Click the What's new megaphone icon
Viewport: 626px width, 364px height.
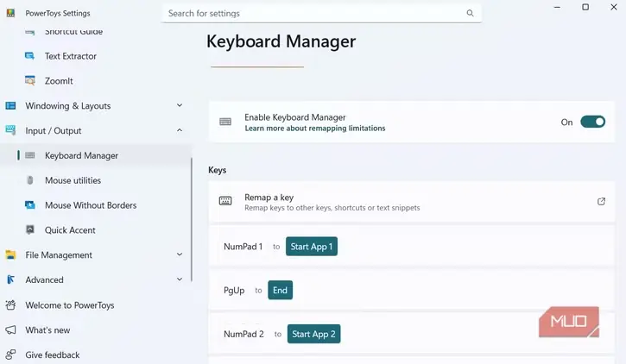pyautogui.click(x=10, y=329)
